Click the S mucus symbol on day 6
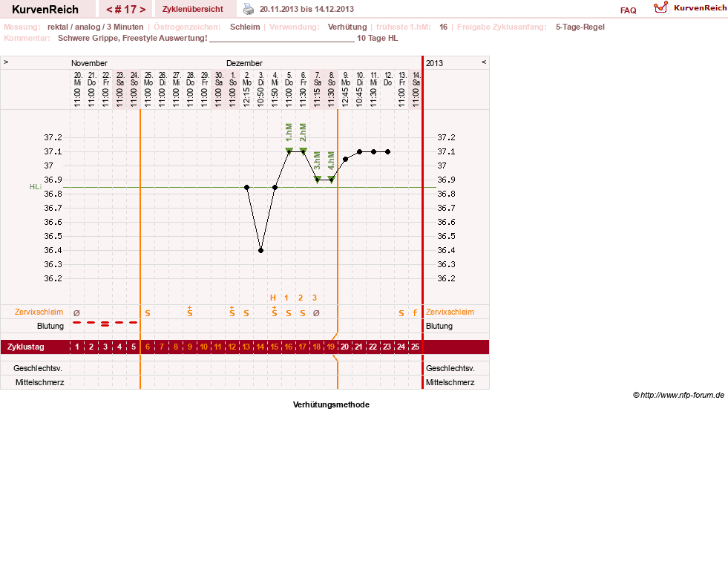 [148, 313]
